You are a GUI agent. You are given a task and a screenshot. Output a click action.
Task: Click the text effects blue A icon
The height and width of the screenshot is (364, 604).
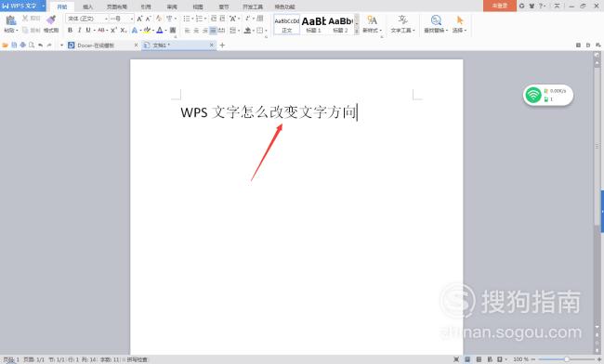(x=135, y=30)
